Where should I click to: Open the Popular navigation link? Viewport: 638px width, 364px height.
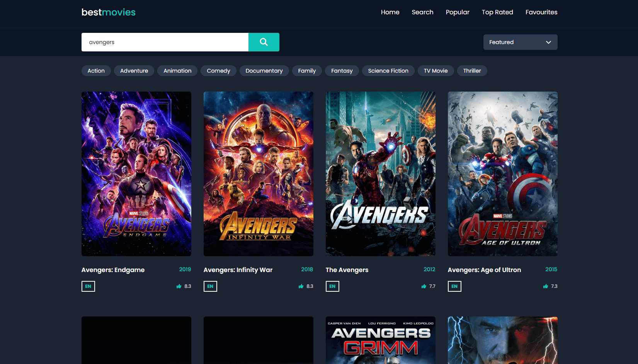tap(458, 12)
